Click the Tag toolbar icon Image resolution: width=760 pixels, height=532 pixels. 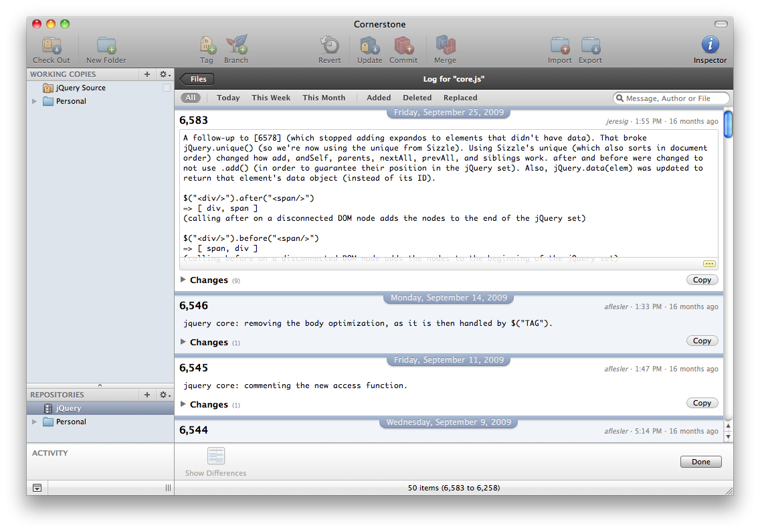(207, 46)
